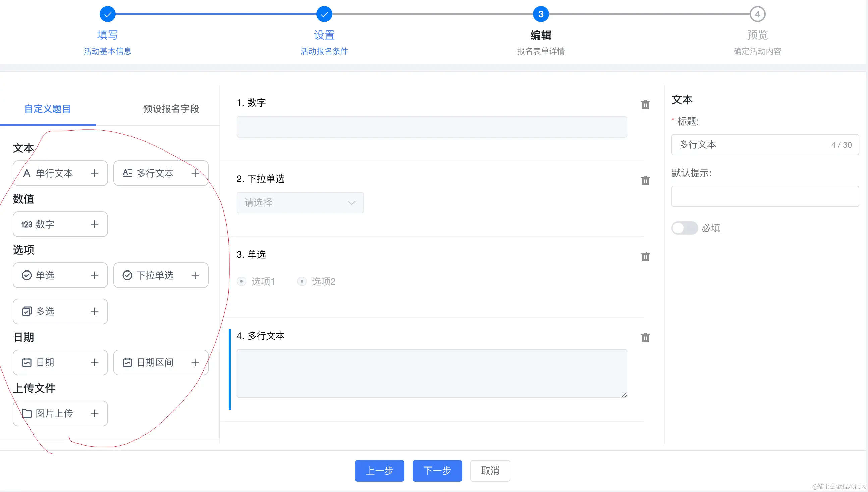Delete the 多行文本 question using trash icon

coord(645,338)
